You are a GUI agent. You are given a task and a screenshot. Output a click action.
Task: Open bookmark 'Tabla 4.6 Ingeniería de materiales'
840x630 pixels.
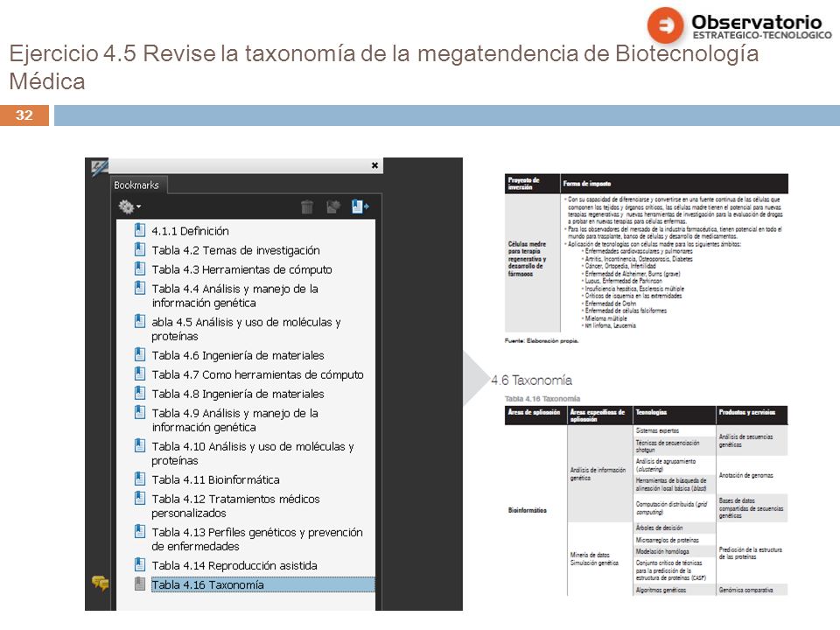[238, 355]
